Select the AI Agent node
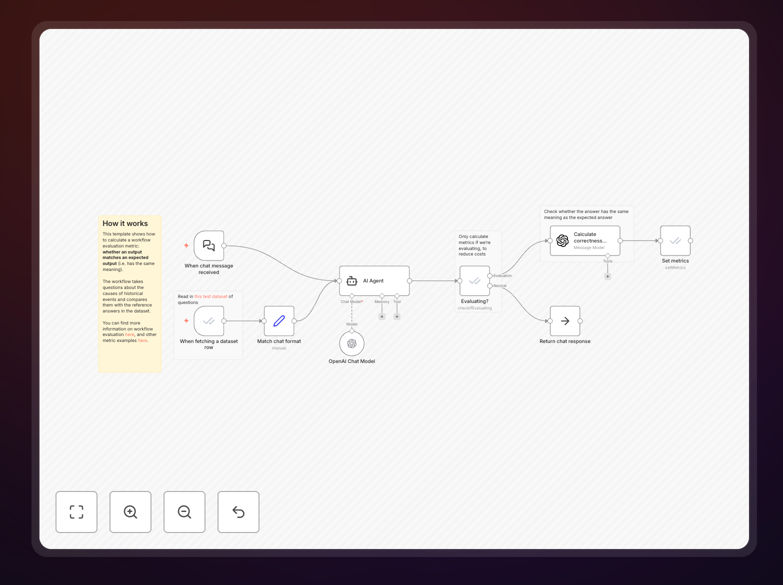Viewport: 783px width, 585px height. [x=375, y=281]
